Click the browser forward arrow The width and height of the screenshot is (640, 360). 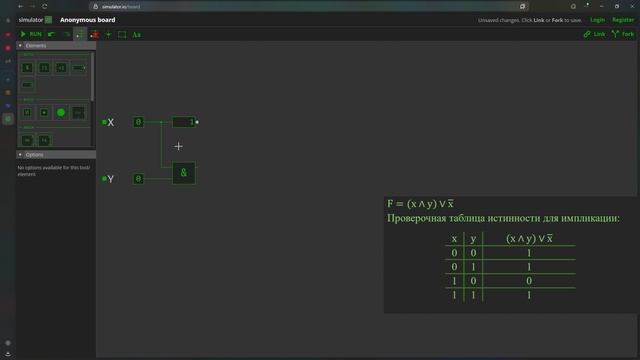click(x=32, y=6)
